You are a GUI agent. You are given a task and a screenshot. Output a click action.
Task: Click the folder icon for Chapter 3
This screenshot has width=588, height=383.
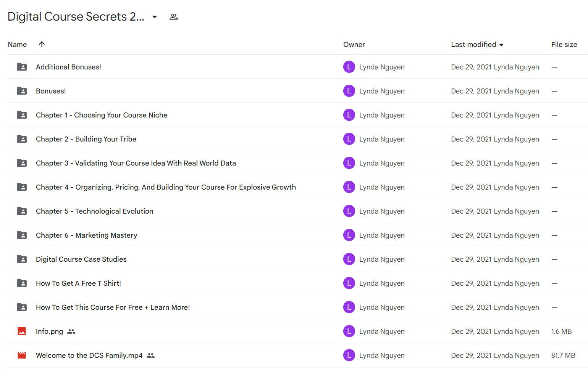22,163
